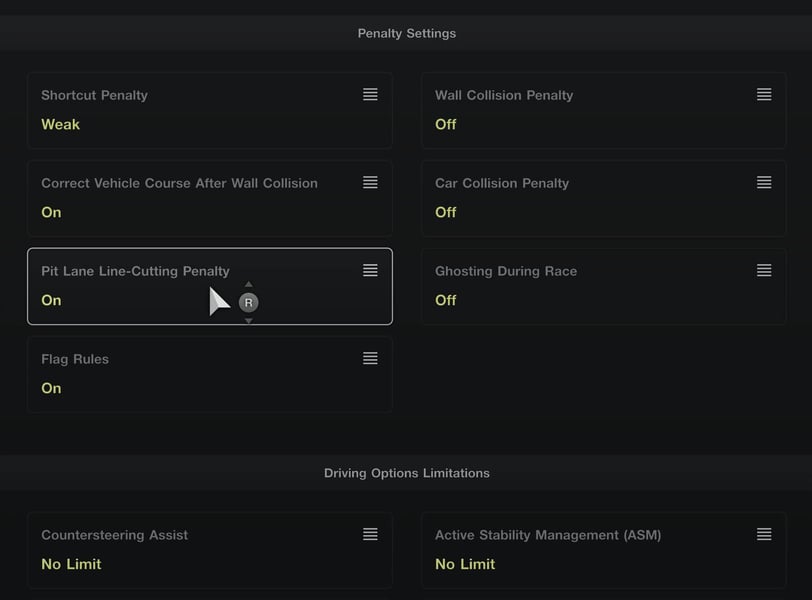Click the No Limit value under Countersteering Assist

tap(71, 564)
